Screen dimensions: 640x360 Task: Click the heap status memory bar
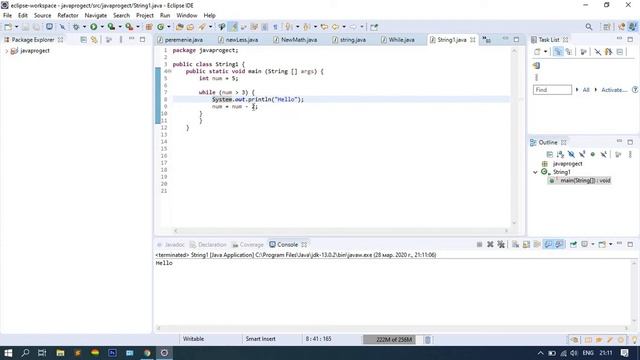[x=389, y=340]
